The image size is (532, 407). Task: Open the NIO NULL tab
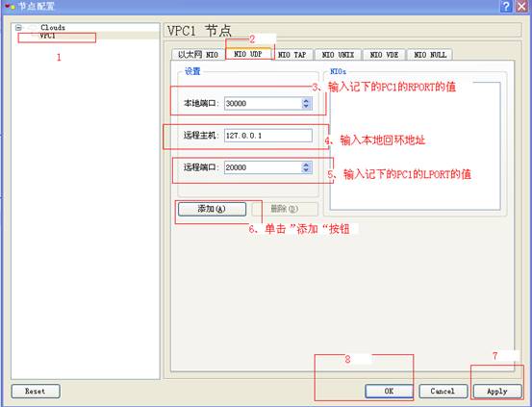430,54
